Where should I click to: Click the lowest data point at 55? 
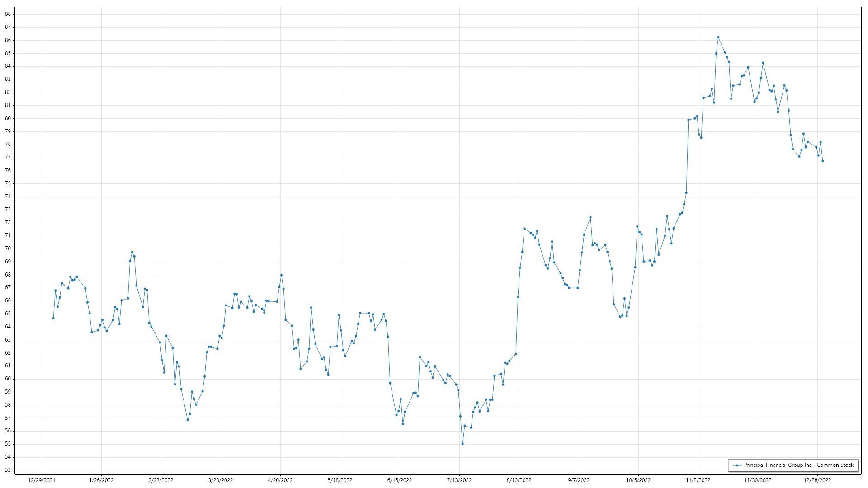[x=462, y=444]
